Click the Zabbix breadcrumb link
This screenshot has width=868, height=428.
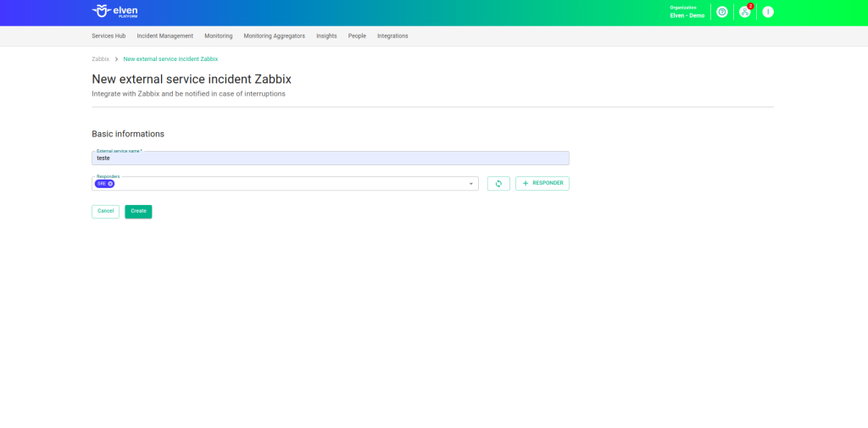(x=100, y=59)
